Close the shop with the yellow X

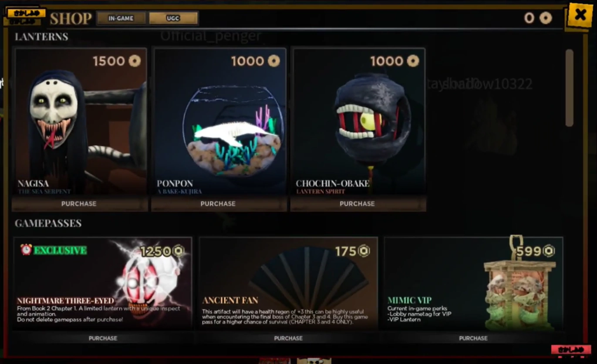click(580, 15)
